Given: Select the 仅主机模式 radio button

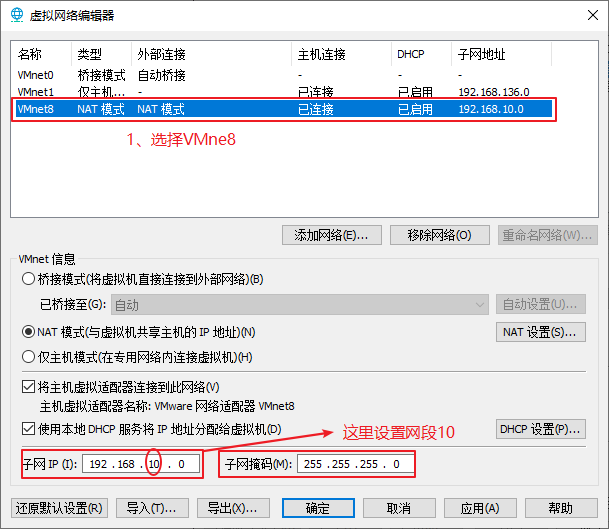Looking at the screenshot, I should click(x=28, y=357).
